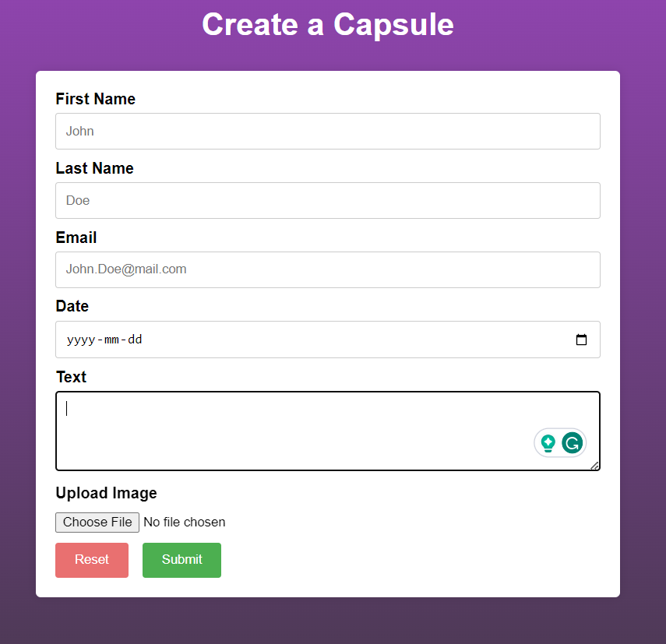Click the Last Name label
The height and width of the screenshot is (644, 666).
95,168
